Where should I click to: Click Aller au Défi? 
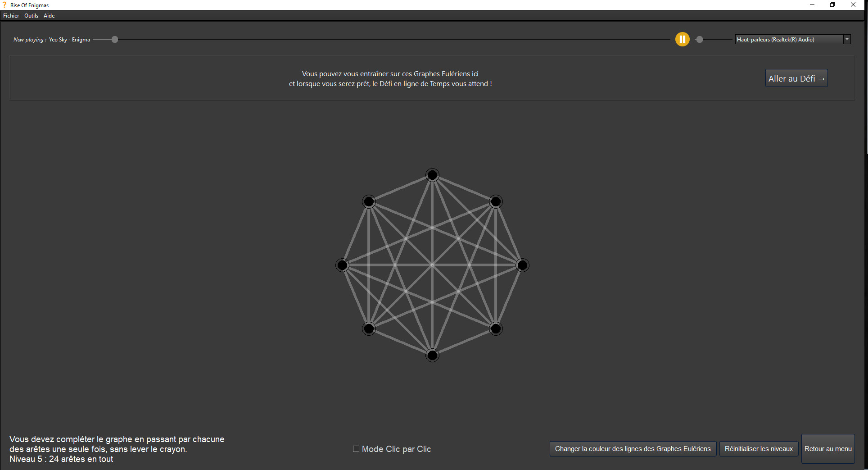796,78
